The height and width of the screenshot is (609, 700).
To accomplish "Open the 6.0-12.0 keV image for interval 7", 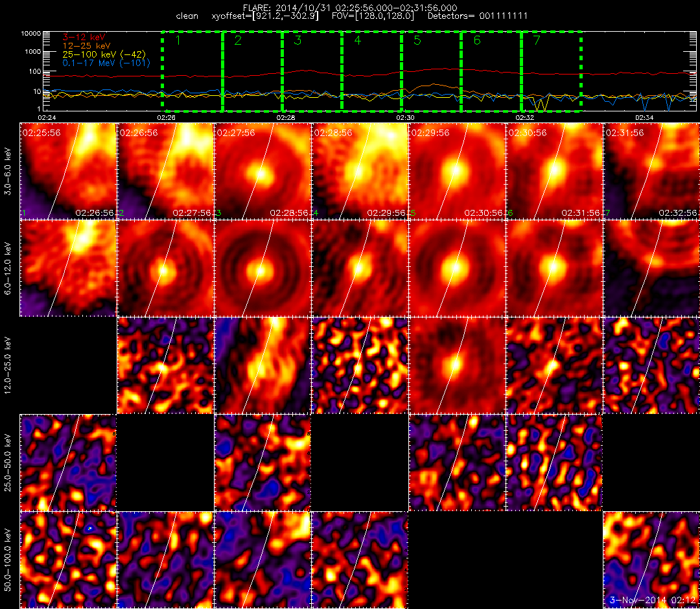I will [652, 269].
